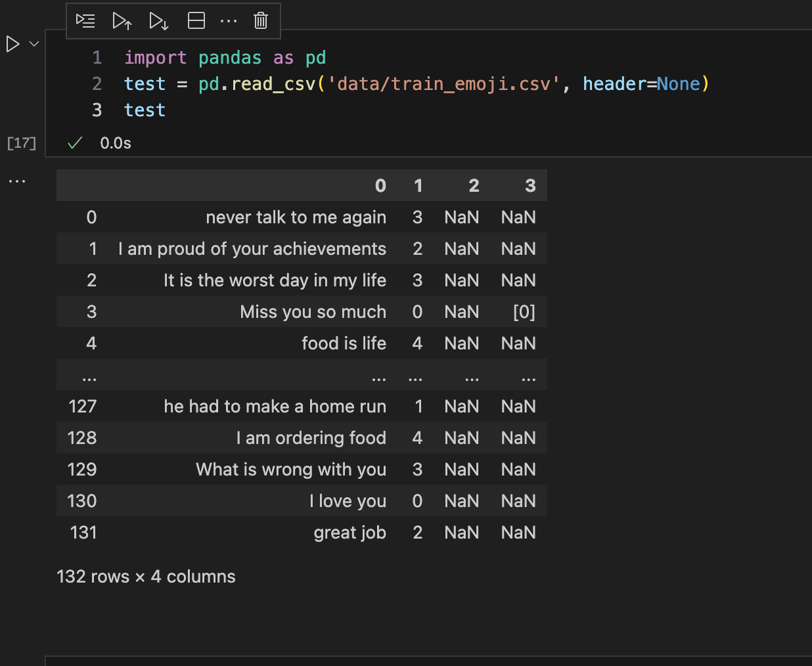
Task: Click the Execute Above Cells icon
Action: [x=122, y=20]
